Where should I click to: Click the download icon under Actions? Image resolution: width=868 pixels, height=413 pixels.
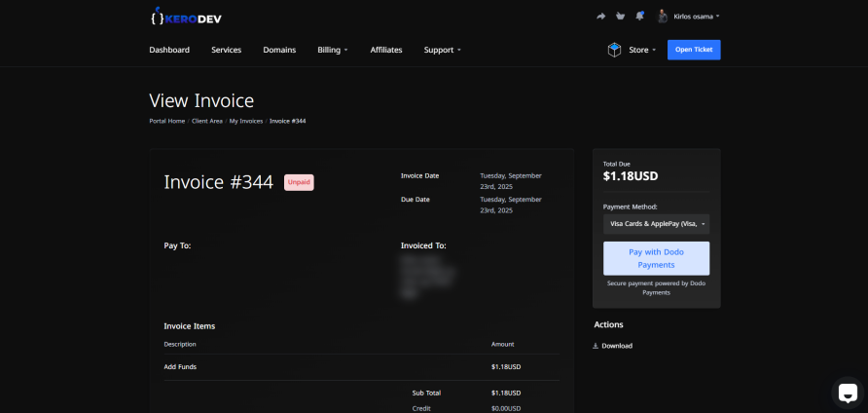point(596,346)
